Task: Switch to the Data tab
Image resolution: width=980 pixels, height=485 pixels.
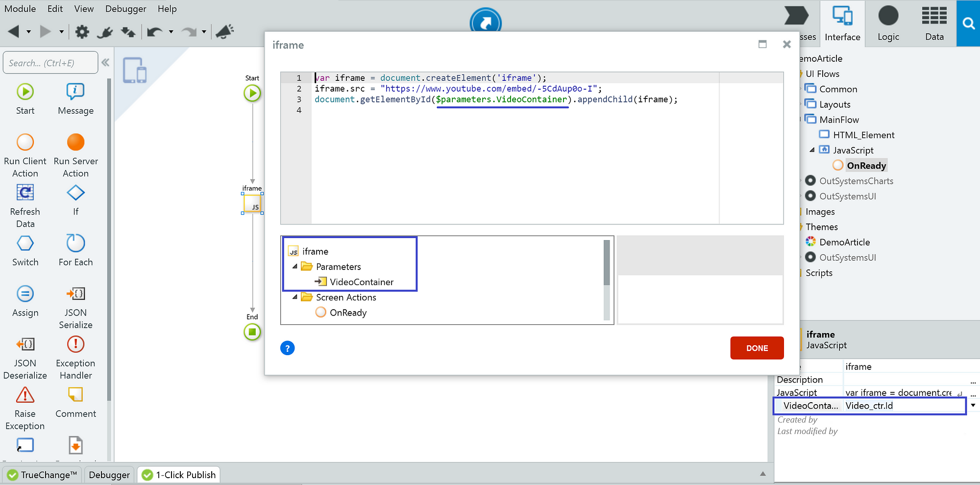Action: pos(934,24)
